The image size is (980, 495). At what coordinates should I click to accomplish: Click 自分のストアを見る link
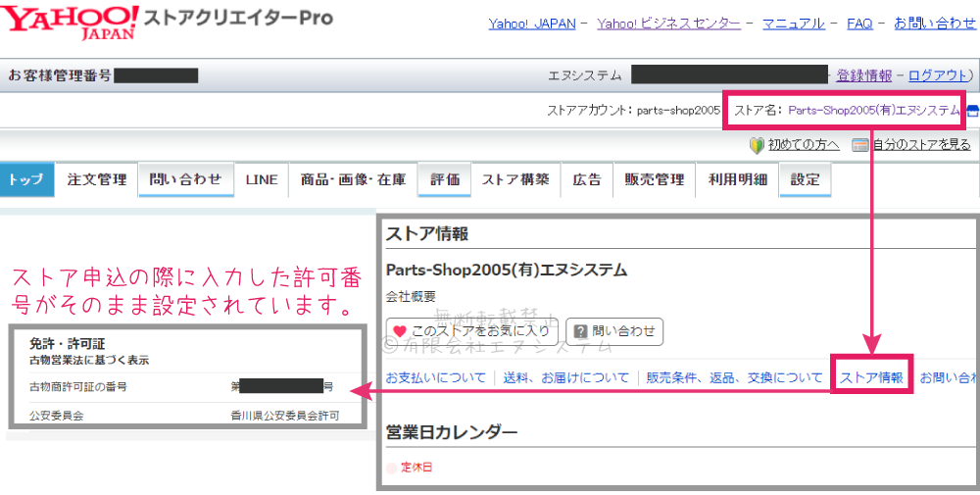coord(921,145)
